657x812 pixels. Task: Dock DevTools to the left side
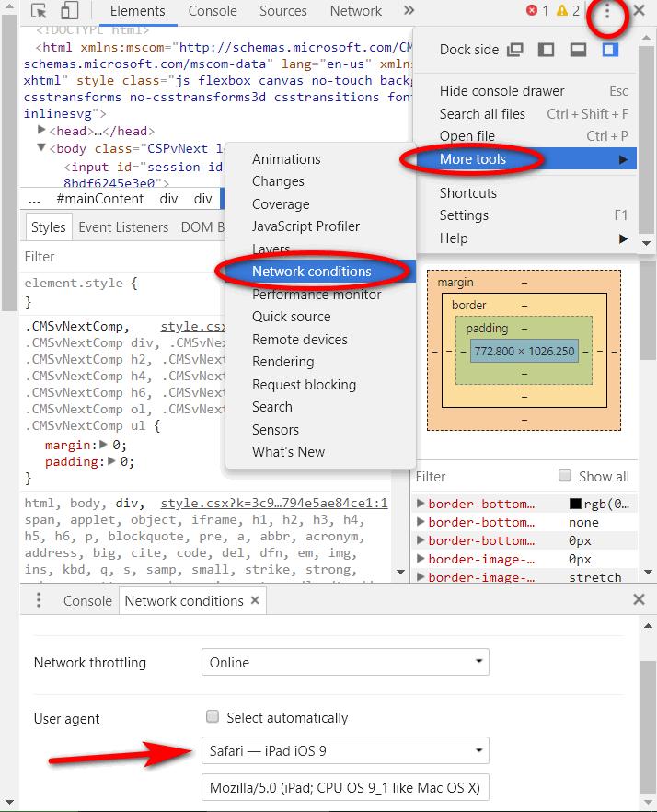point(547,50)
